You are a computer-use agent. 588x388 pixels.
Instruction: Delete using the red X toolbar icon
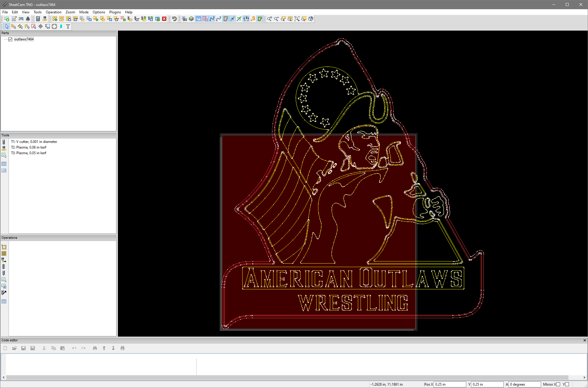pyautogui.click(x=164, y=19)
